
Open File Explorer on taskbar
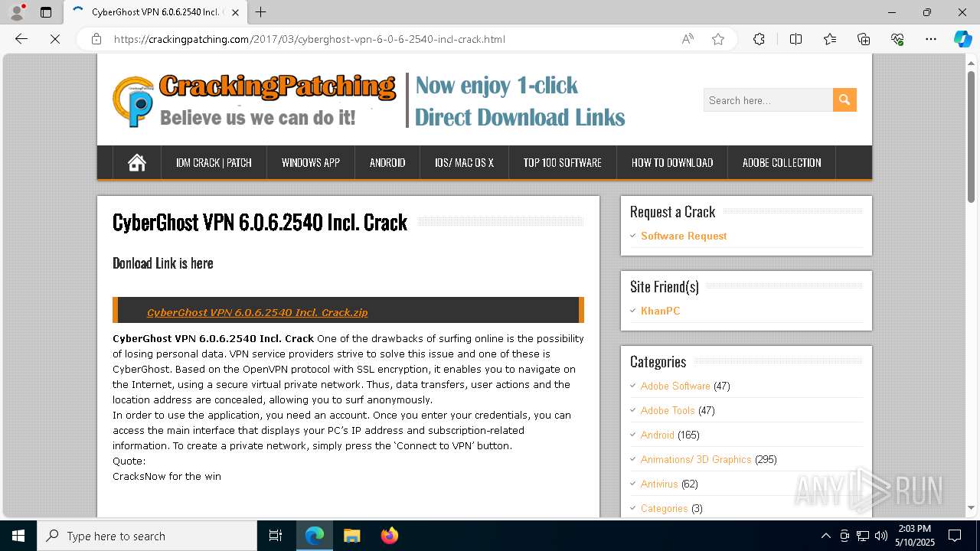351,536
